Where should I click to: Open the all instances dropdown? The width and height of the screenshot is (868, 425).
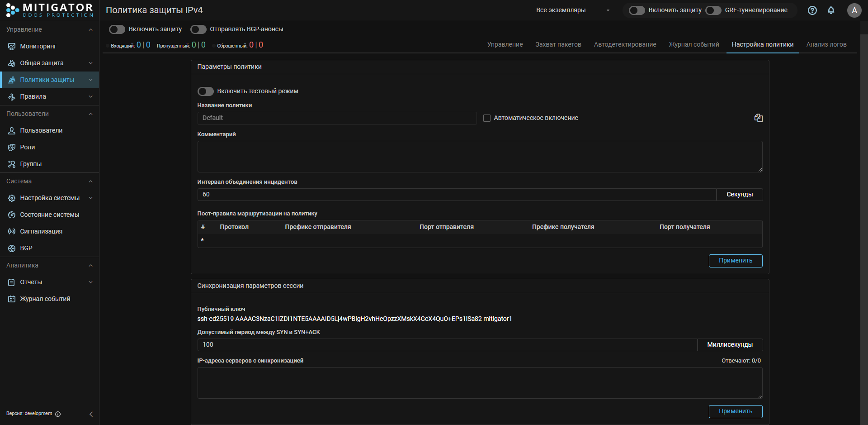click(x=572, y=10)
